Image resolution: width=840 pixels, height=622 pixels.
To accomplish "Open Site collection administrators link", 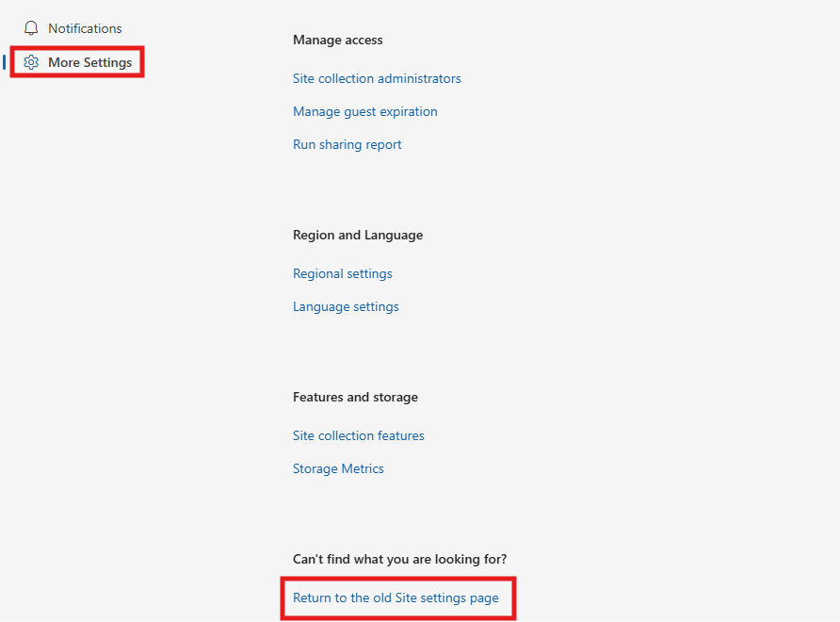I will pos(377,78).
